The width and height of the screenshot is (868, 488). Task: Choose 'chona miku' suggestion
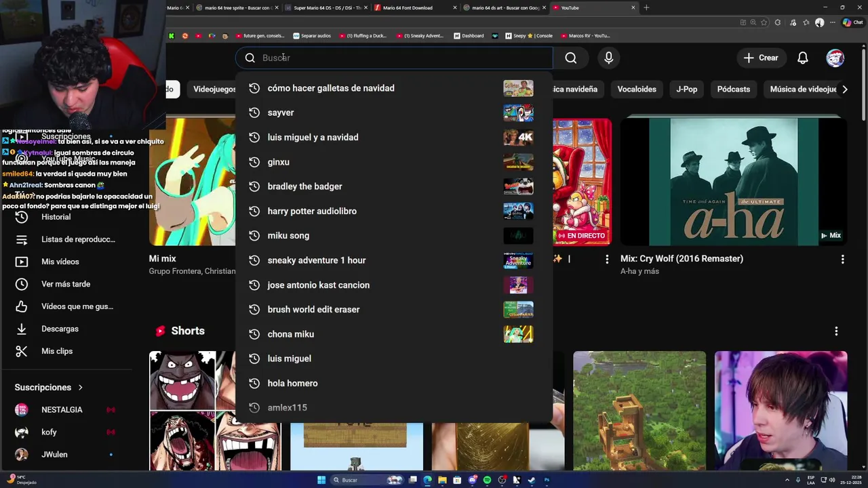[x=394, y=334]
